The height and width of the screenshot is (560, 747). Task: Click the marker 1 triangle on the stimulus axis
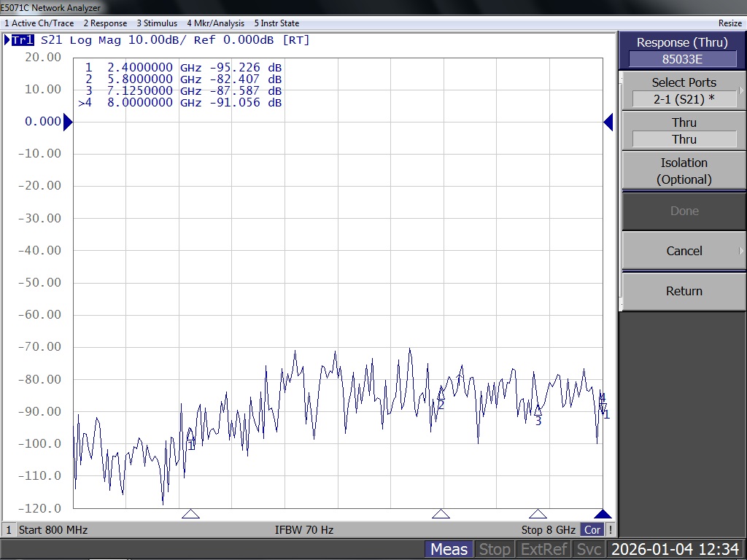tap(190, 513)
